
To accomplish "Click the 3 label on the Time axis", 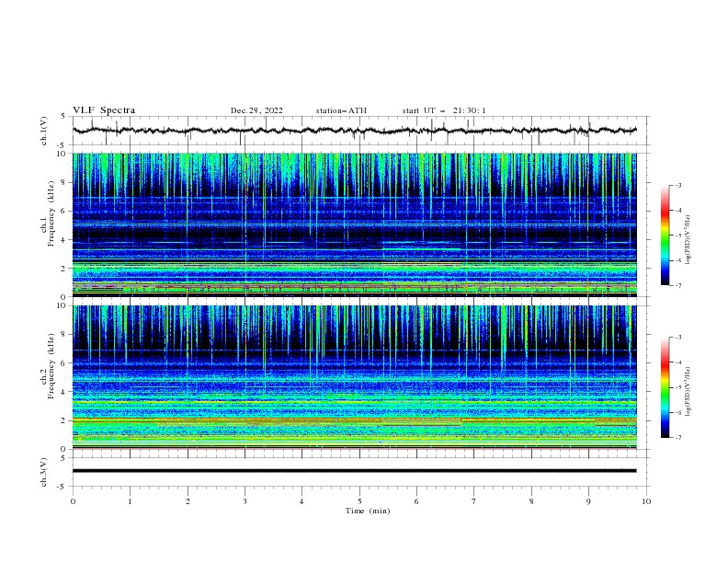I will coord(245,501).
